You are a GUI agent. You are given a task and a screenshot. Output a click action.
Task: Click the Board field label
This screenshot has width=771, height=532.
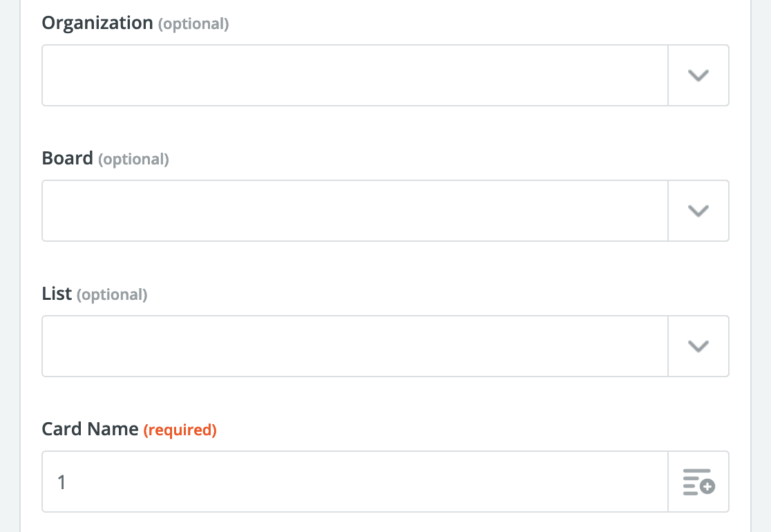(67, 158)
